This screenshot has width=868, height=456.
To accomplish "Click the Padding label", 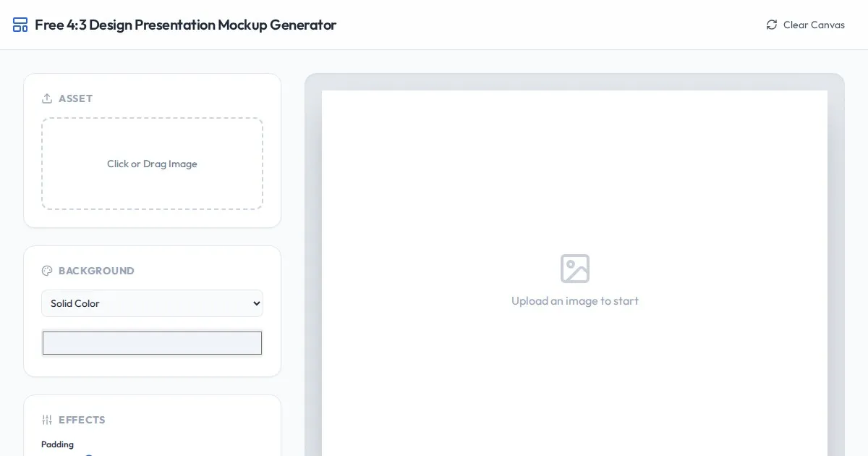I will pos(57,444).
